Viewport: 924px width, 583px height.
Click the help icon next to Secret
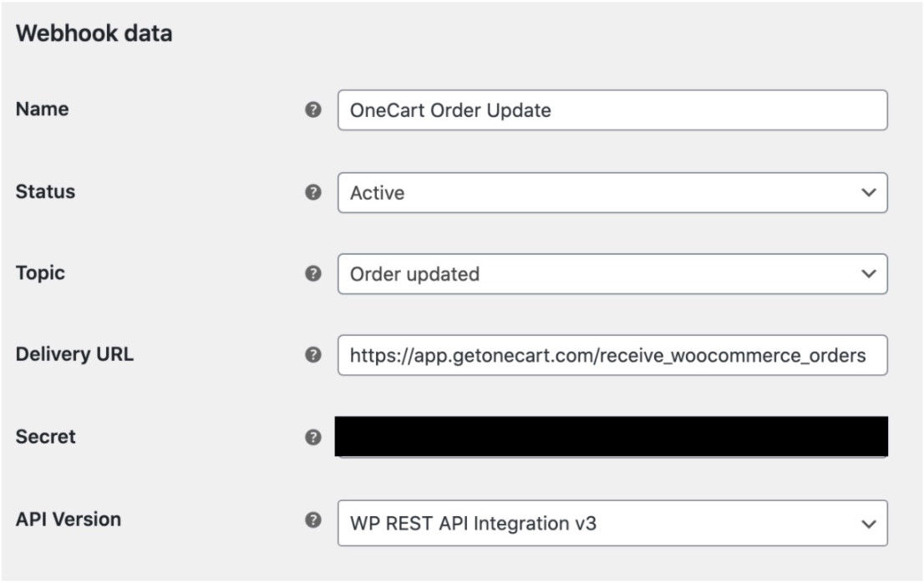coord(311,437)
